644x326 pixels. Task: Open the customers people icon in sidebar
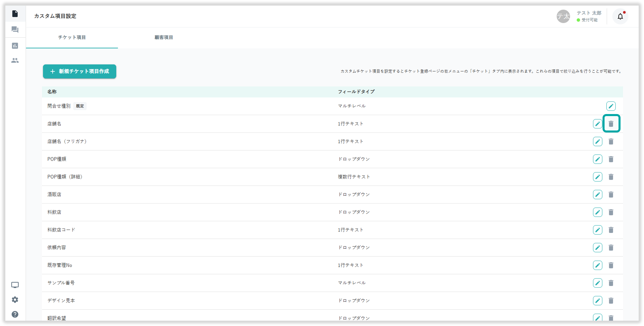coord(15,60)
